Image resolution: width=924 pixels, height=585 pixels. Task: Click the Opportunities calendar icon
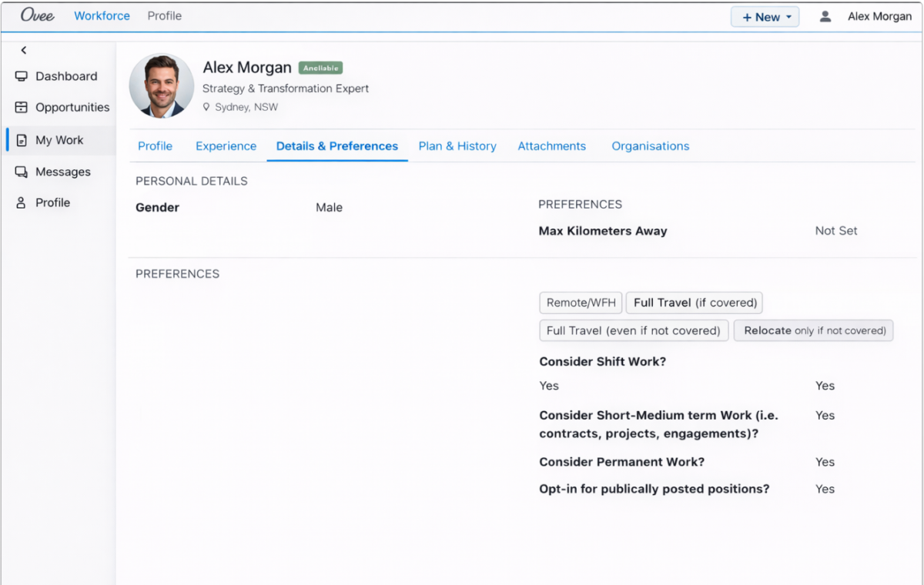[x=22, y=108]
